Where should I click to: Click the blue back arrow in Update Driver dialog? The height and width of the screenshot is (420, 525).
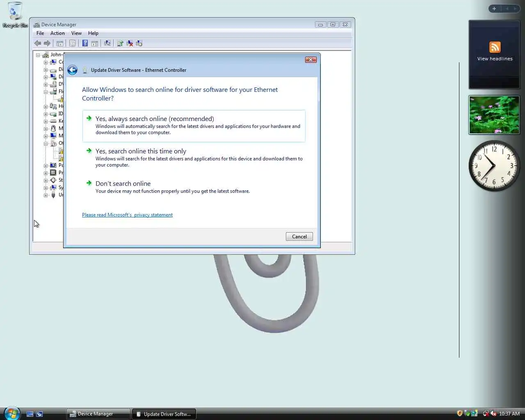tap(72, 70)
